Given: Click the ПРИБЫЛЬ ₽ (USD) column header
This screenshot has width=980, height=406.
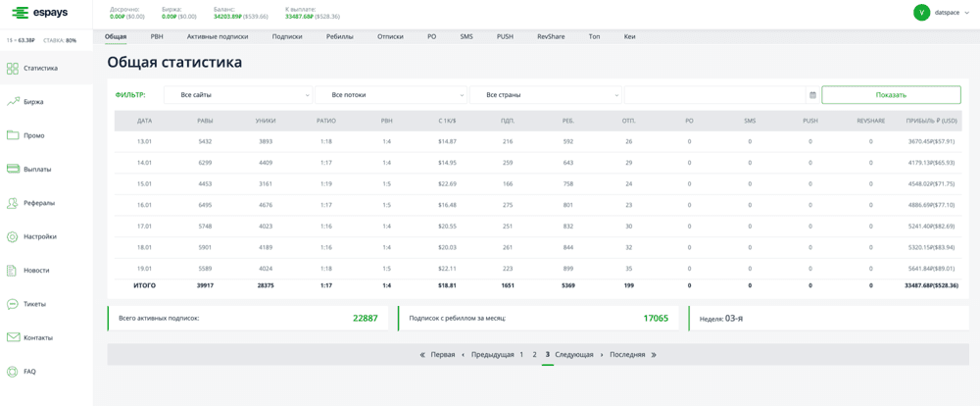Looking at the screenshot, I should pos(933,121).
